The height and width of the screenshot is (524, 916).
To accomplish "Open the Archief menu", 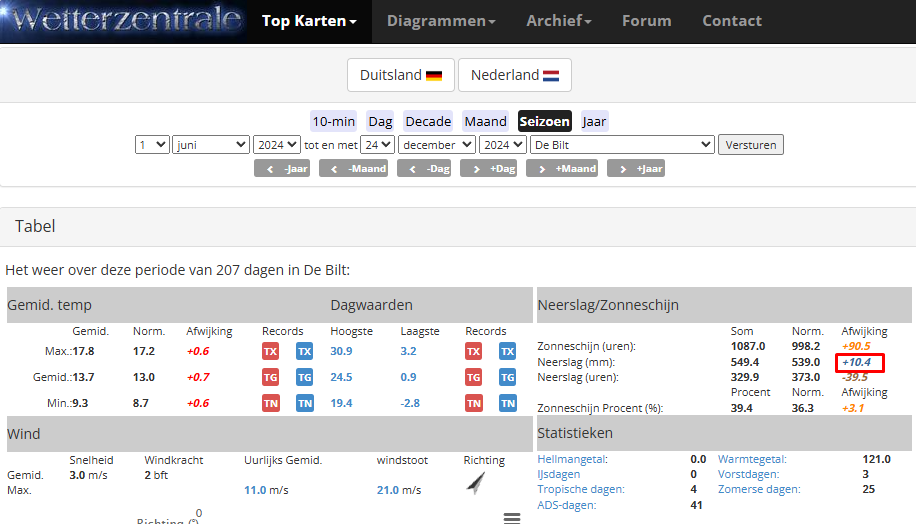I will click(559, 21).
